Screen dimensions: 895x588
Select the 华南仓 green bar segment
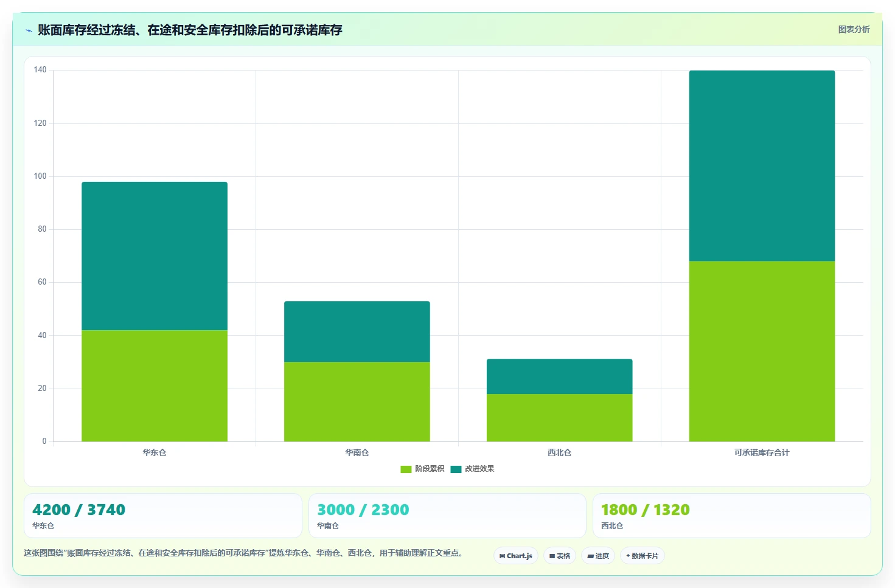pyautogui.click(x=357, y=401)
